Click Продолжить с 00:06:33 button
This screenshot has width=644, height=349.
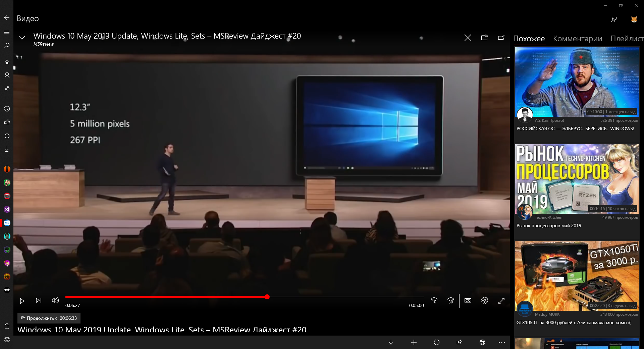(x=49, y=318)
